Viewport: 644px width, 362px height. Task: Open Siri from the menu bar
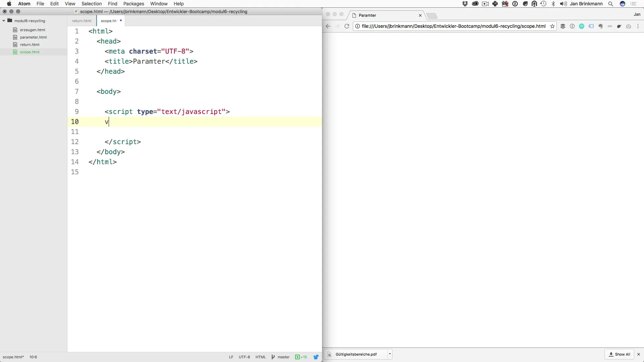click(x=623, y=4)
